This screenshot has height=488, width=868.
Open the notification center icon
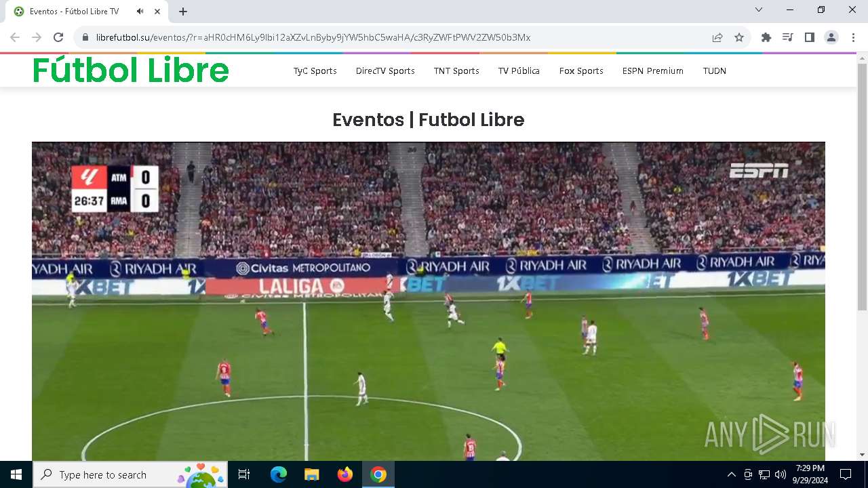tap(846, 474)
